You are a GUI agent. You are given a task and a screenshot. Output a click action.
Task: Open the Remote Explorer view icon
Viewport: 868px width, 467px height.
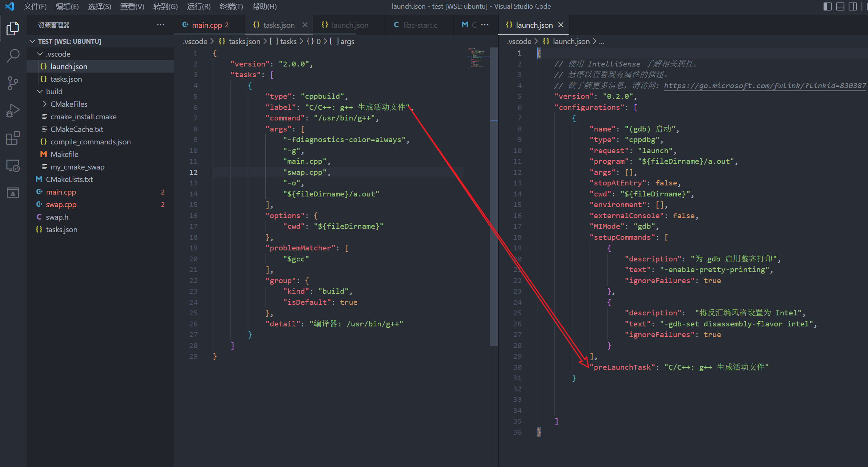tap(13, 166)
